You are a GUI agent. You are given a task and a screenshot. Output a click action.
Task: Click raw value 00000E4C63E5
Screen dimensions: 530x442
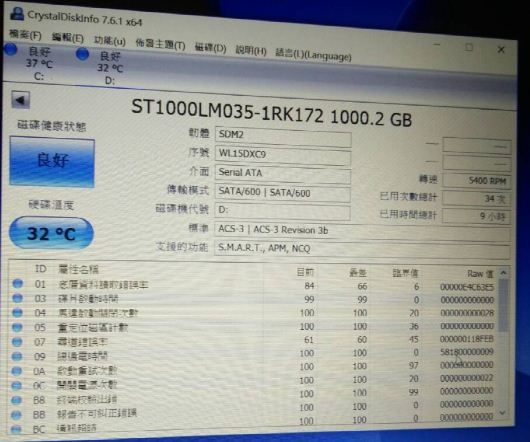tap(467, 287)
